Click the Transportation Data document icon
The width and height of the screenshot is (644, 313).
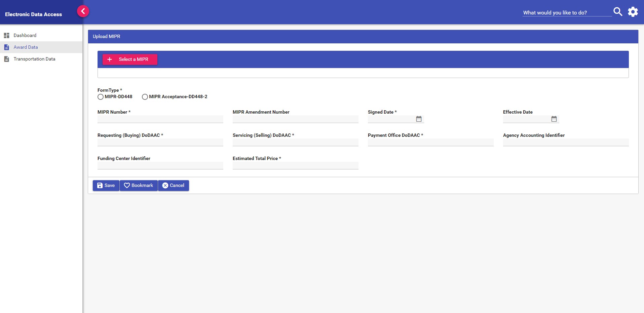[7, 59]
